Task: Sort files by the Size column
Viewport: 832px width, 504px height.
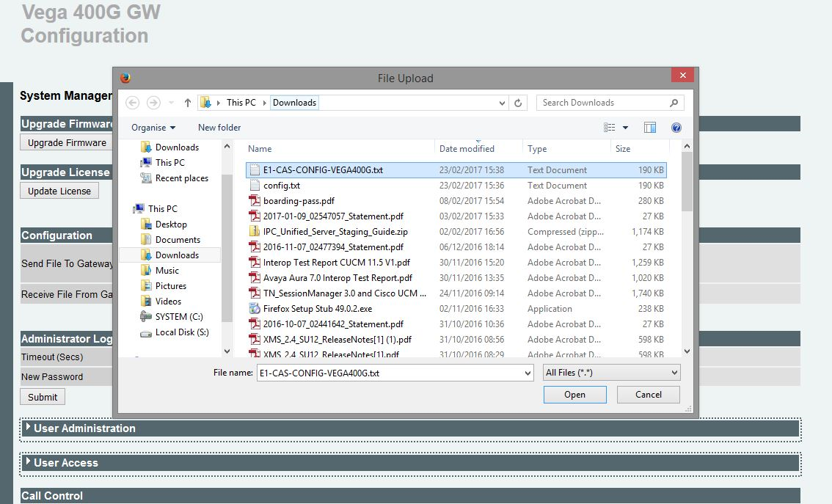Action: [623, 148]
